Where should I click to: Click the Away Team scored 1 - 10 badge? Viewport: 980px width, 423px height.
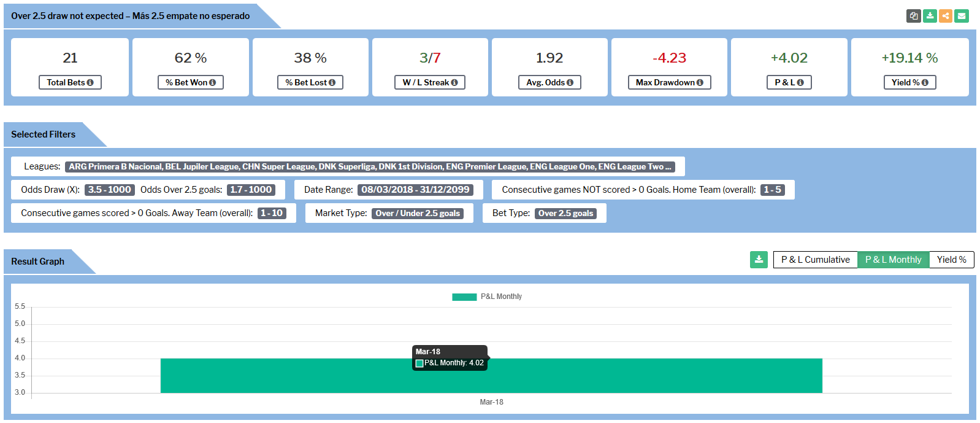click(x=272, y=213)
